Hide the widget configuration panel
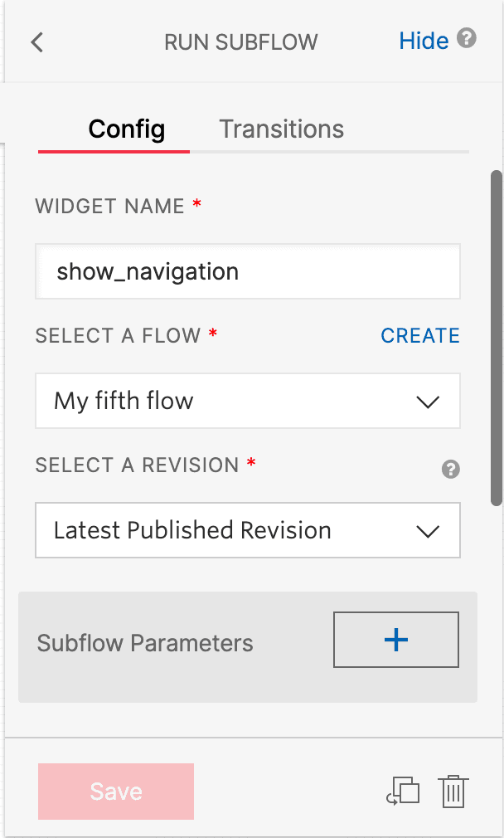This screenshot has width=504, height=838. tap(424, 40)
